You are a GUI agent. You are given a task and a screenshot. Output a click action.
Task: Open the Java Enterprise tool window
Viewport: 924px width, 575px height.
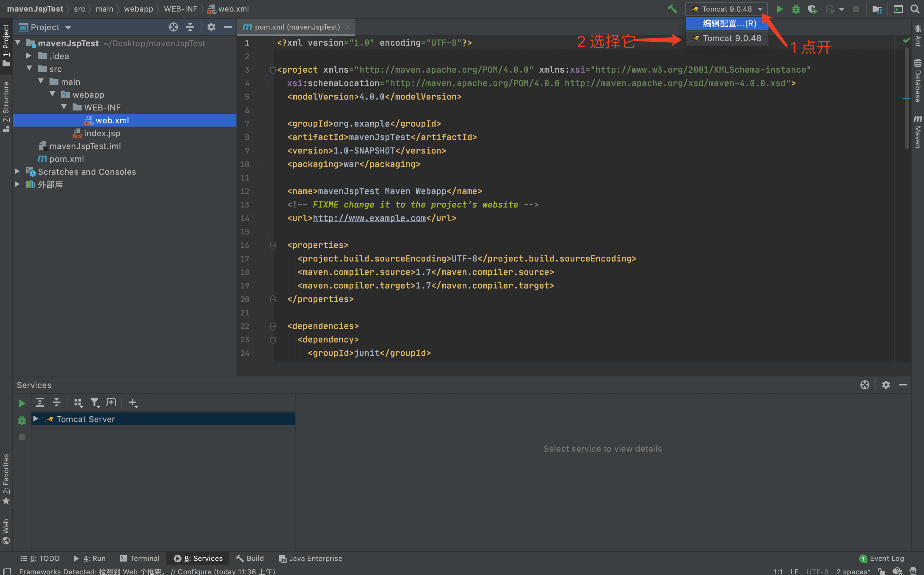pos(310,558)
